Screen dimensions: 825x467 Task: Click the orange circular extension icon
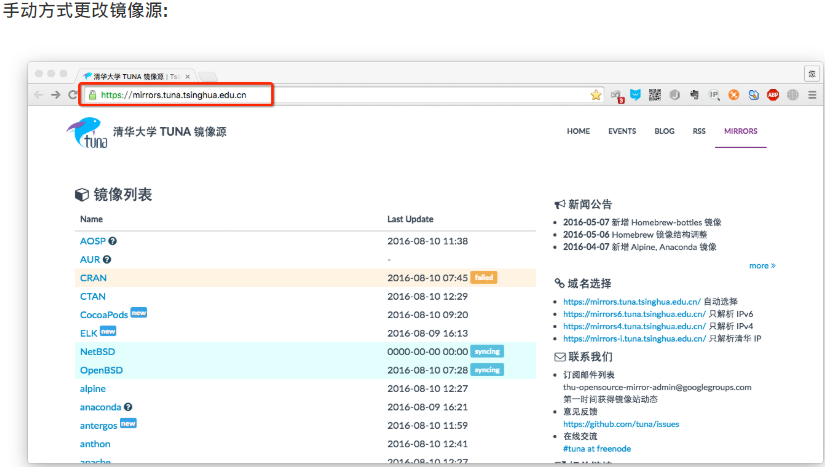coord(733,95)
